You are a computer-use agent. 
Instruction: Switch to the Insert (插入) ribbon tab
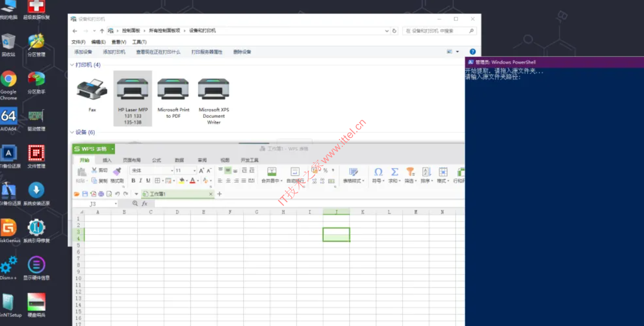(x=107, y=160)
